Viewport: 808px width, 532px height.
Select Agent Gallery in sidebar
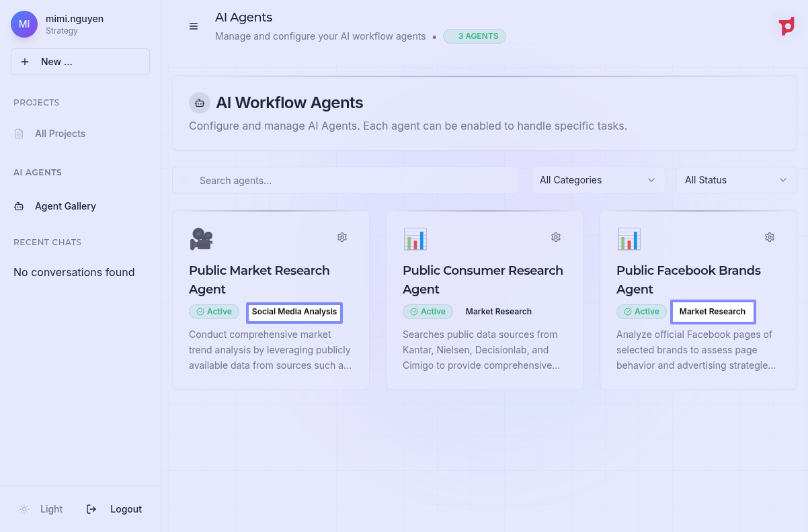[x=65, y=206]
